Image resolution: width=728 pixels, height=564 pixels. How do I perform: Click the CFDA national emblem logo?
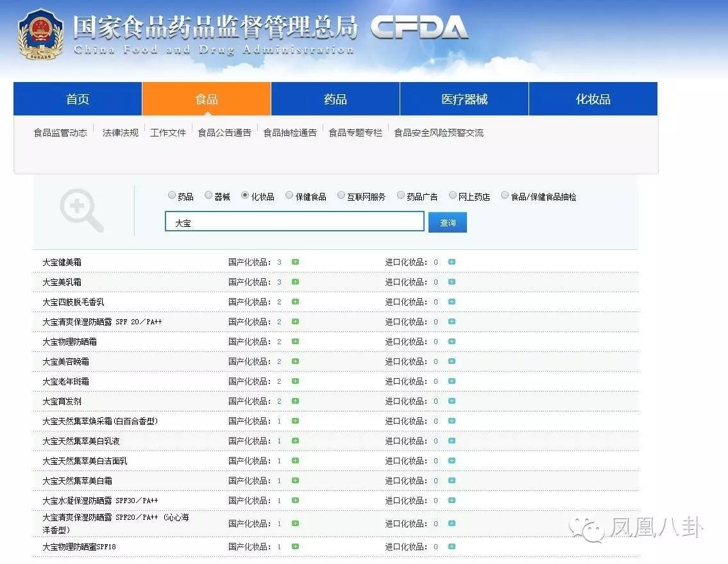40,35
